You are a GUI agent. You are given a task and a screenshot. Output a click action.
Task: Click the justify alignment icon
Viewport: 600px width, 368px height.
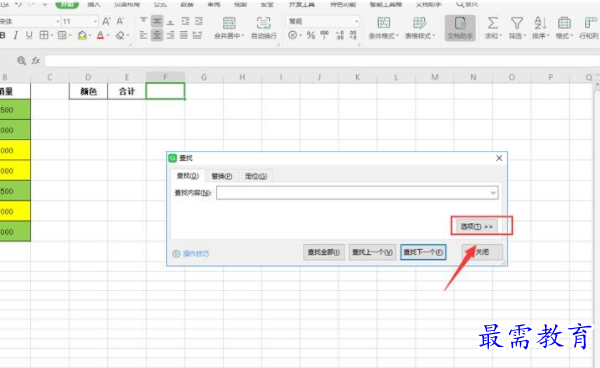point(184,36)
